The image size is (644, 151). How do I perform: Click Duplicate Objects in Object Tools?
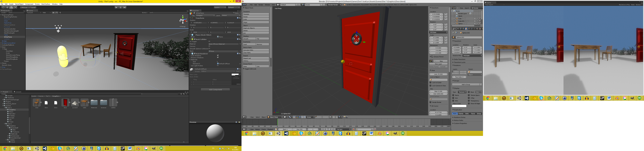tap(256, 28)
